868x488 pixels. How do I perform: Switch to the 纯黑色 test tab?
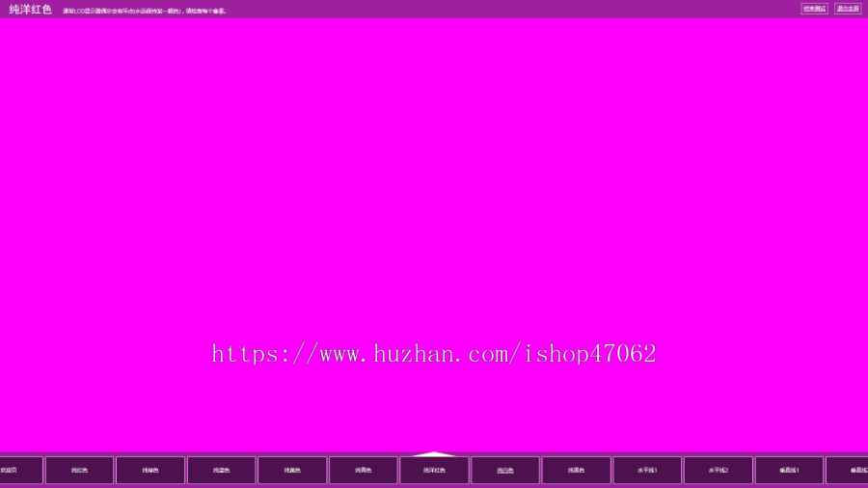[x=577, y=471]
